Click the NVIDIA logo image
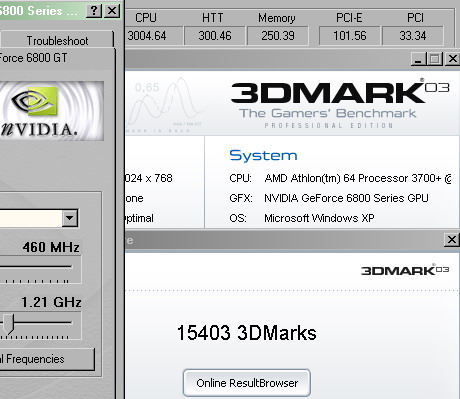Screen dimensions: 460x399 click(x=52, y=111)
